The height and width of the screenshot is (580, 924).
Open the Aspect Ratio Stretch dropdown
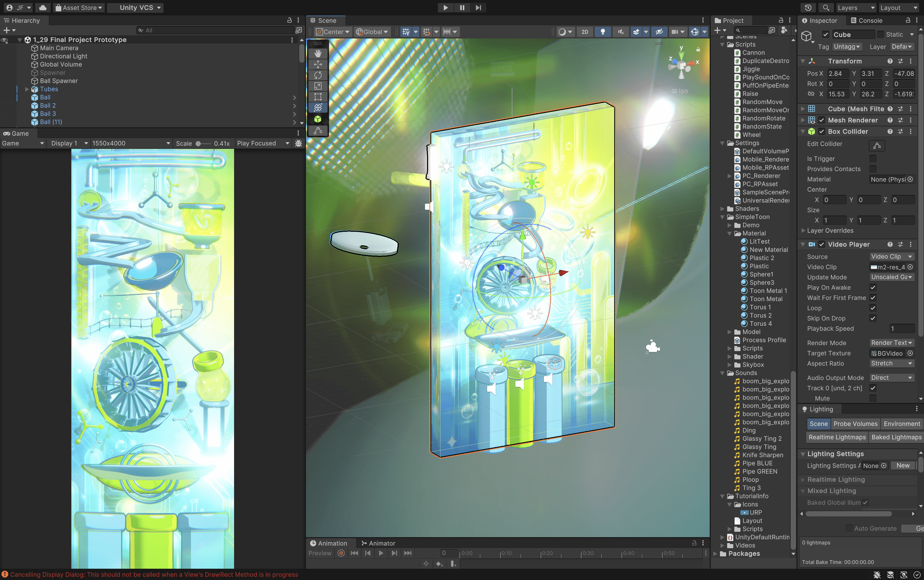tap(891, 363)
